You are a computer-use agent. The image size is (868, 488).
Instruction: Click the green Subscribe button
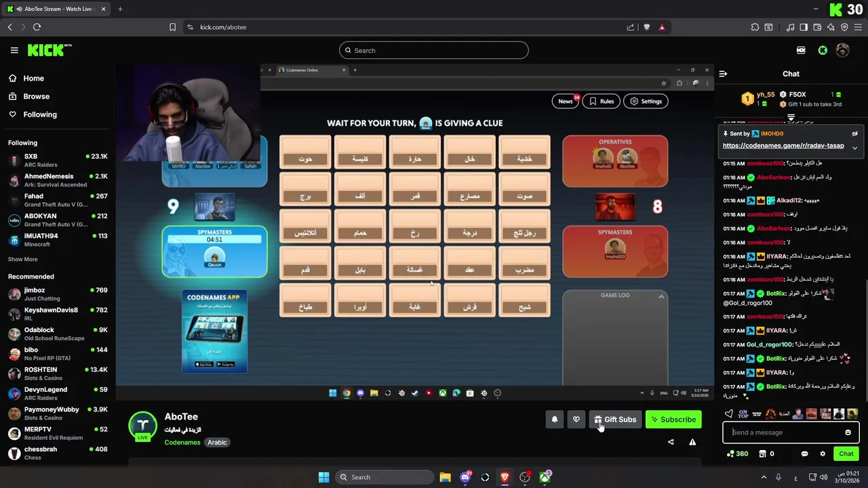[x=673, y=420]
